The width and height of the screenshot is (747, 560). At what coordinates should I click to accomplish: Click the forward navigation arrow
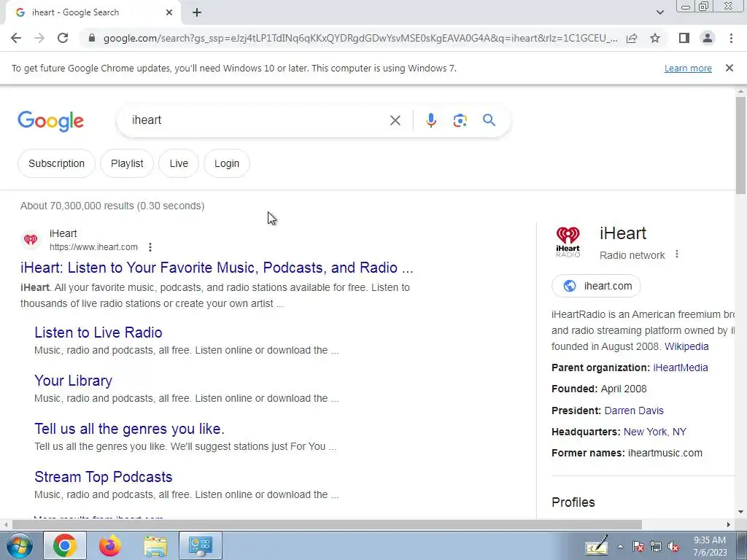pos(39,38)
